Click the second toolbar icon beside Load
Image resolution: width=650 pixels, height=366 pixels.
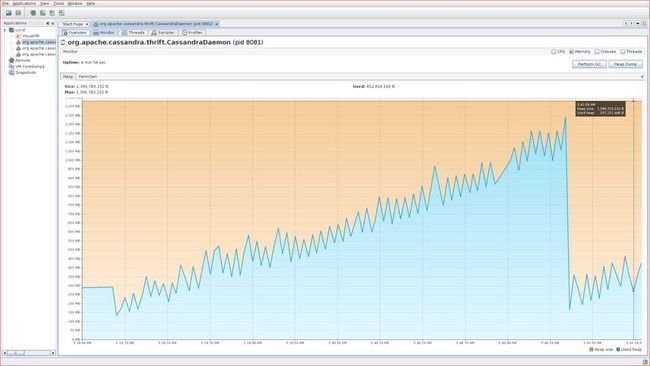(18, 13)
